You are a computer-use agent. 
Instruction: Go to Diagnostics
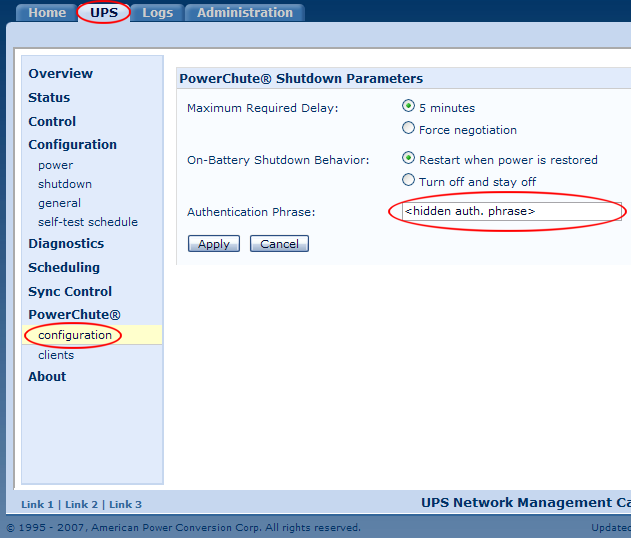(x=66, y=243)
